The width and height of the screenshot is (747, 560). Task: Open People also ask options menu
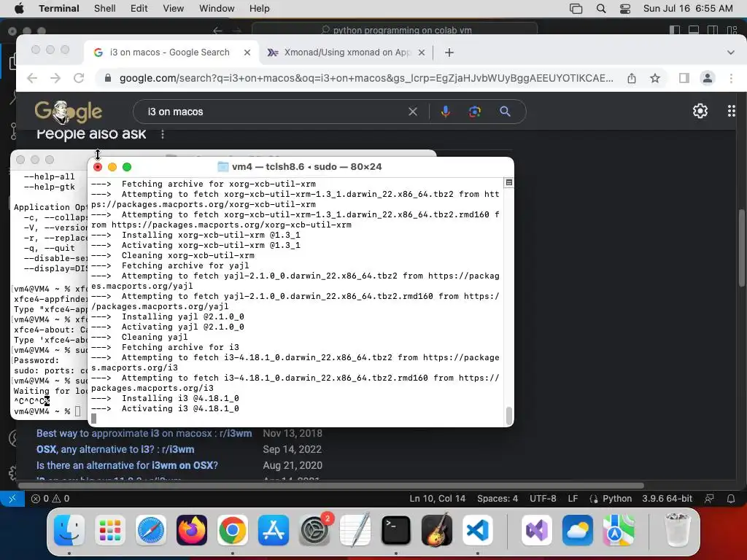click(163, 134)
